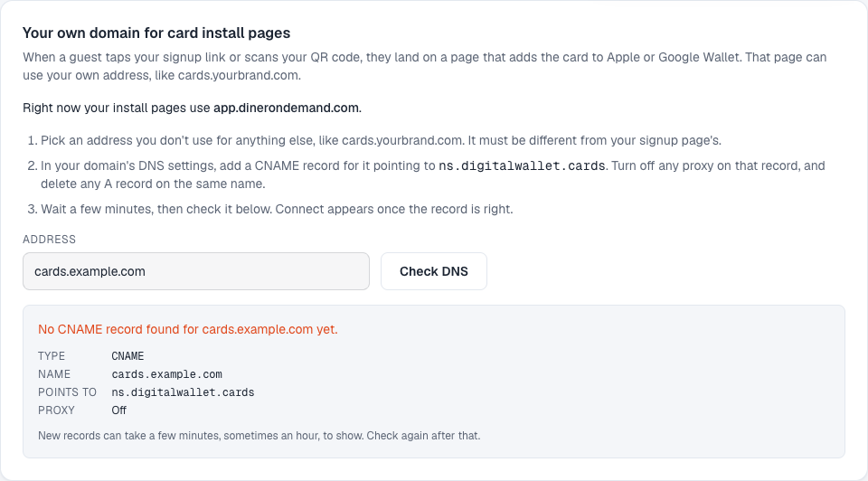
Task: Click the "ADDRESS" field label
Action: point(49,239)
